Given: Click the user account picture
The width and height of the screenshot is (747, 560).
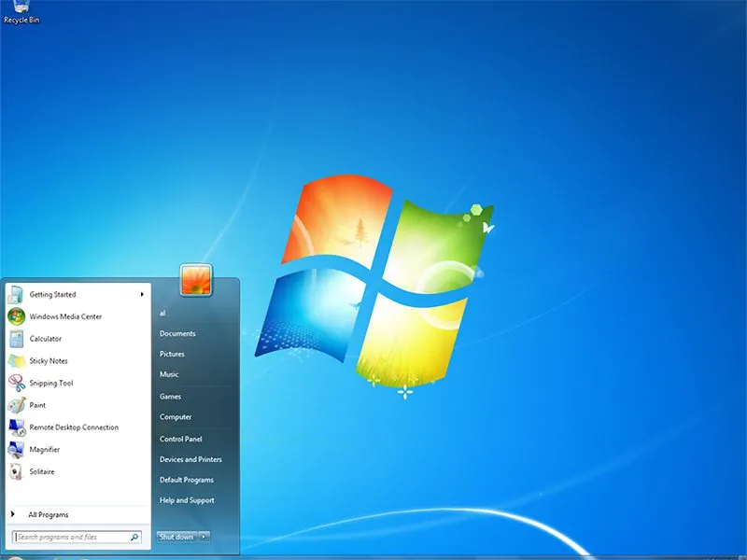Looking at the screenshot, I should click(x=196, y=282).
